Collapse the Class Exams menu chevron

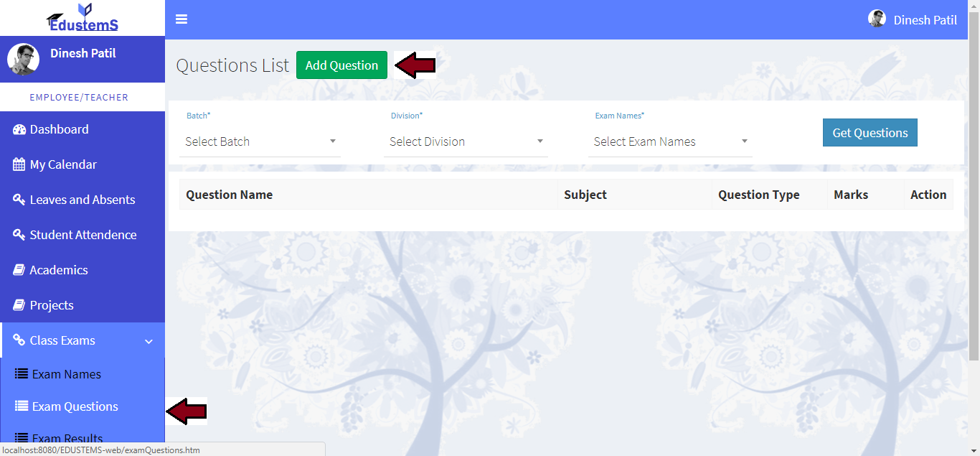149,341
